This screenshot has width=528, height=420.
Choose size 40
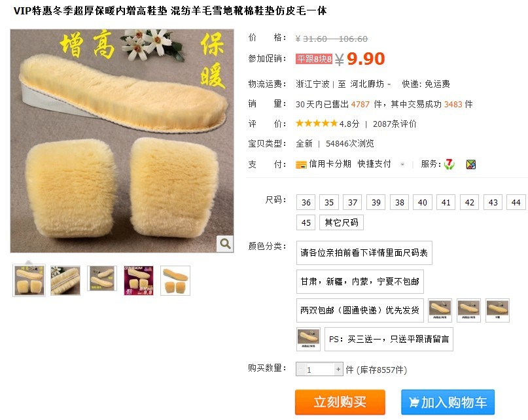tap(422, 202)
